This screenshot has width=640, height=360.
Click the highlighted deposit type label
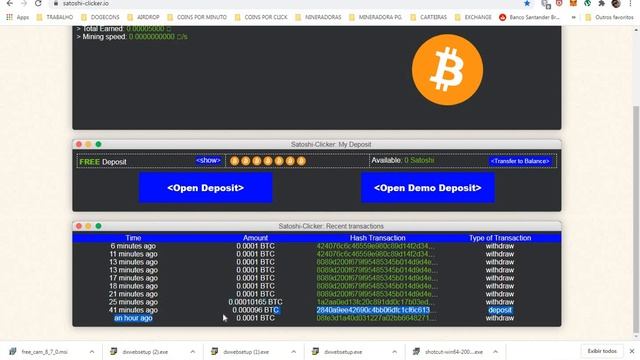tap(500, 310)
